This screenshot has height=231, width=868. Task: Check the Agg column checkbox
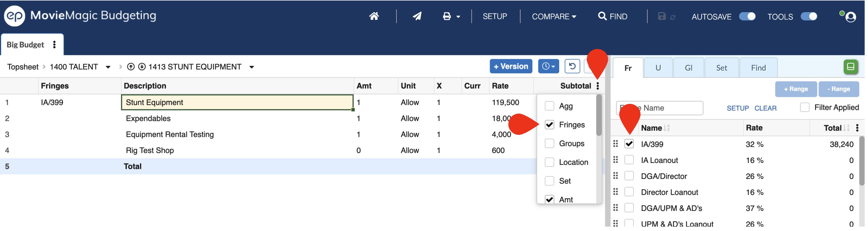pyautogui.click(x=549, y=106)
